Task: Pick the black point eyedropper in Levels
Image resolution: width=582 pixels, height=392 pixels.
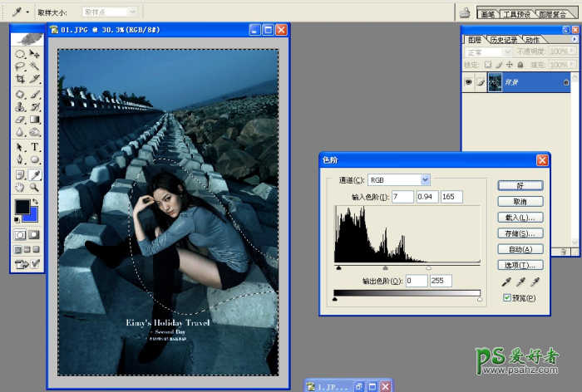Action: click(x=506, y=283)
